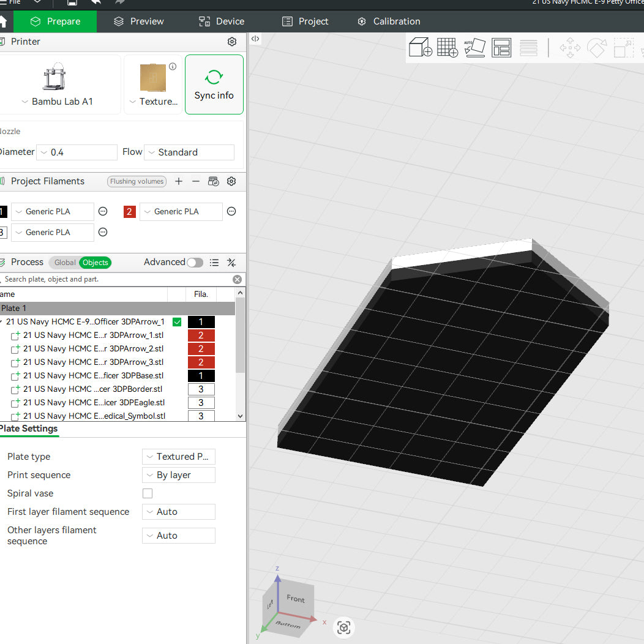Image resolution: width=644 pixels, height=644 pixels.
Task: Click the process settings list icon
Action: (x=214, y=263)
